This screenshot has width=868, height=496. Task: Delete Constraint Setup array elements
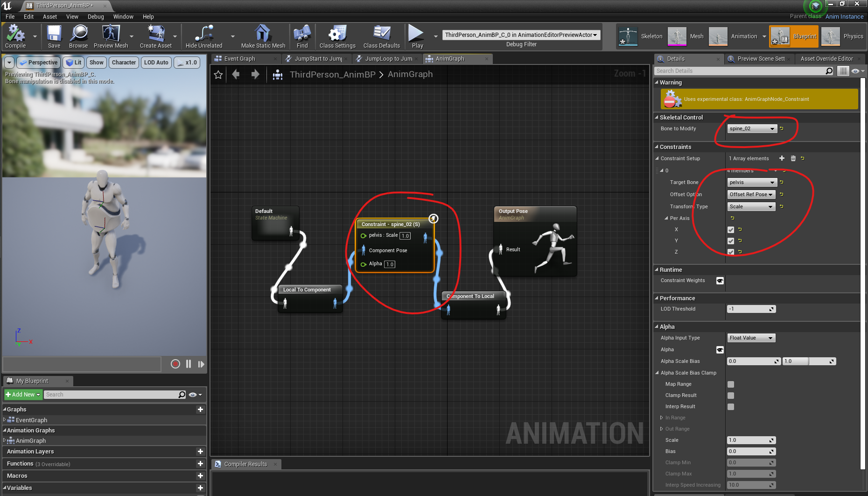tap(793, 158)
